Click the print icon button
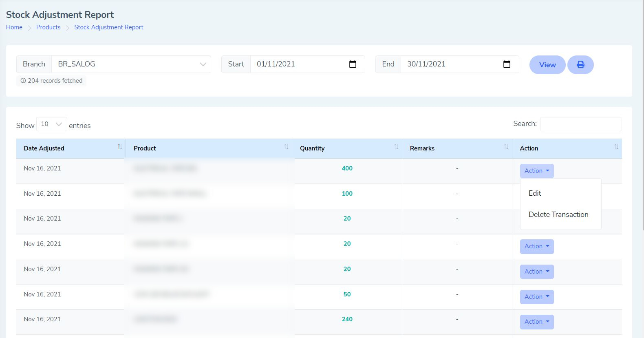This screenshot has width=644, height=338. [580, 65]
